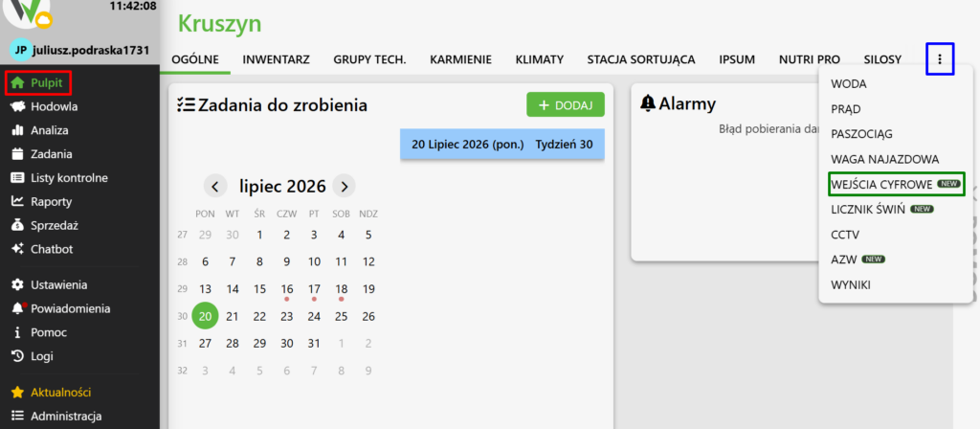Click the JP user avatar

21,50
